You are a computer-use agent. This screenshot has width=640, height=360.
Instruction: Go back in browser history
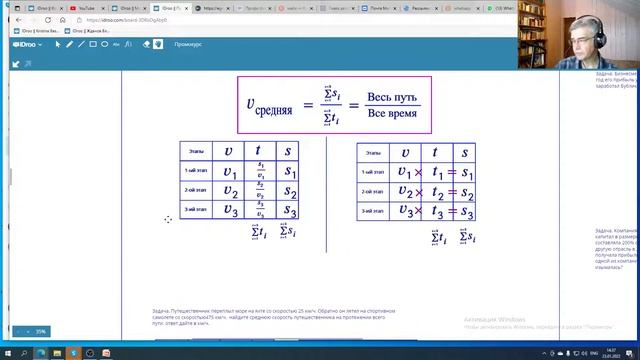click(x=18, y=20)
